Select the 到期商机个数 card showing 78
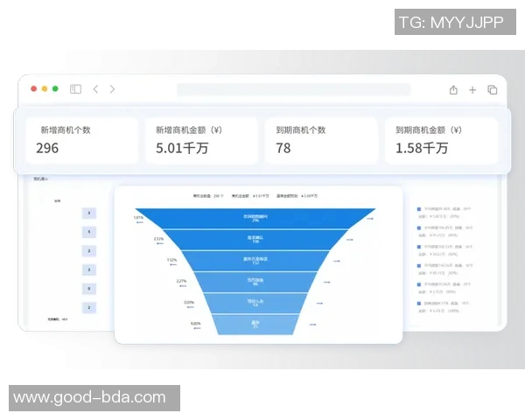This screenshot has height=420, width=525. point(322,140)
